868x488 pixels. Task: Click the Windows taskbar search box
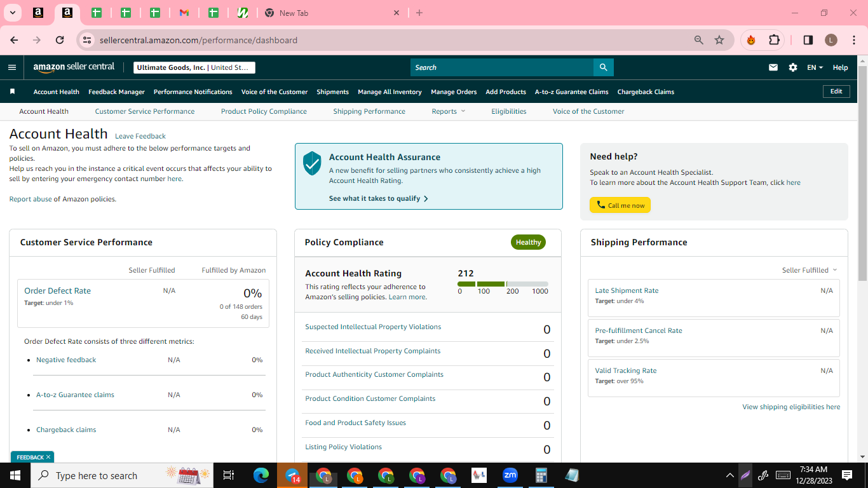click(121, 475)
